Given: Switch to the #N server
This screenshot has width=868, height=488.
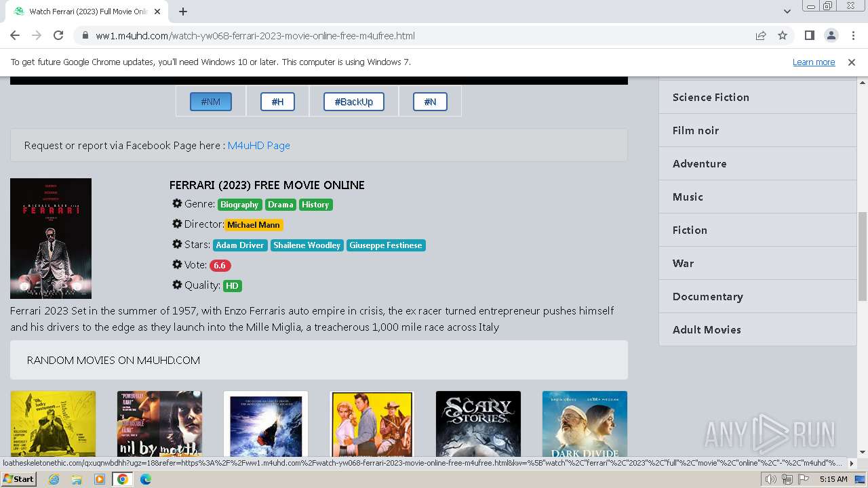Looking at the screenshot, I should tap(430, 102).
